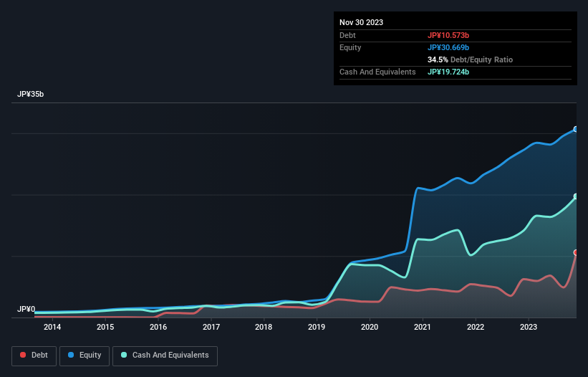
Task: Click the red Debt legend dot
Action: click(x=23, y=355)
